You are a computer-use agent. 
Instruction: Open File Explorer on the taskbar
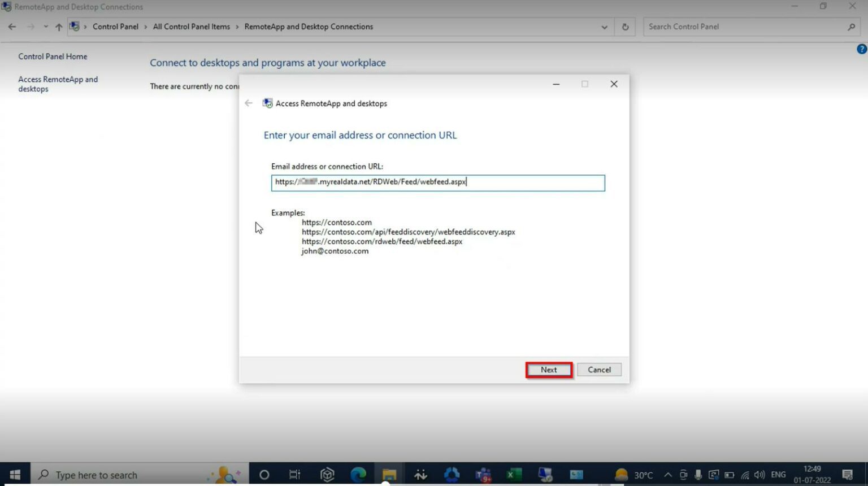[x=388, y=475]
